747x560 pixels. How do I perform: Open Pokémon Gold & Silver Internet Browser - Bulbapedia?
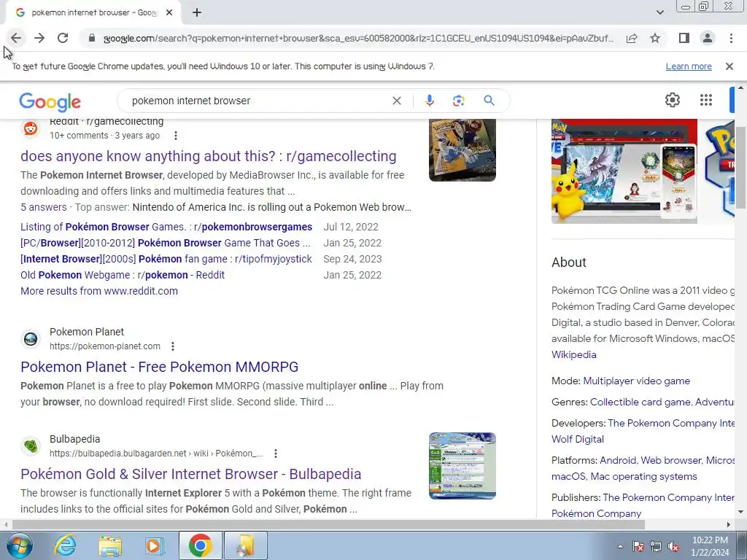(x=191, y=474)
